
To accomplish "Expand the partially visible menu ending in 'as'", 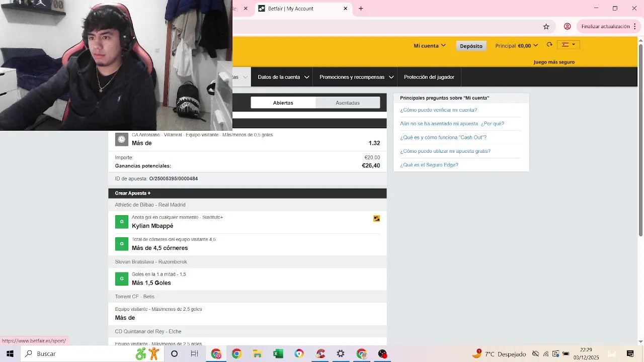I will pyautogui.click(x=242, y=77).
